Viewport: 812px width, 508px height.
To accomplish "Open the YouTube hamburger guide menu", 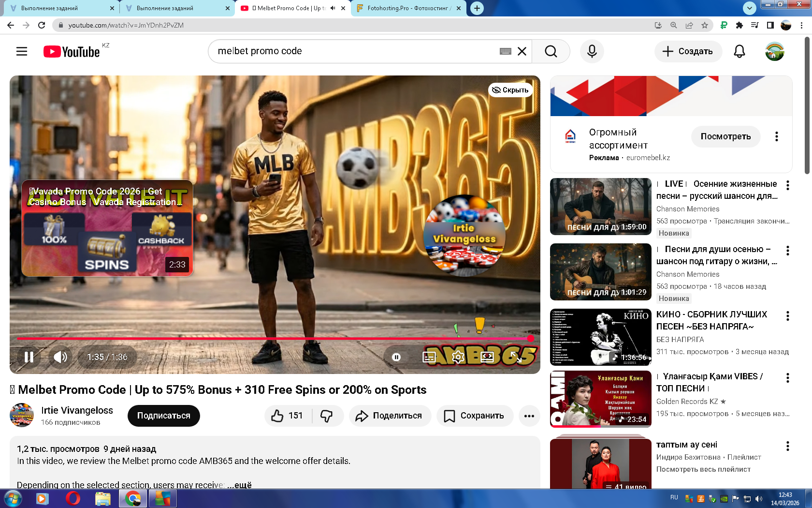I will (x=22, y=51).
